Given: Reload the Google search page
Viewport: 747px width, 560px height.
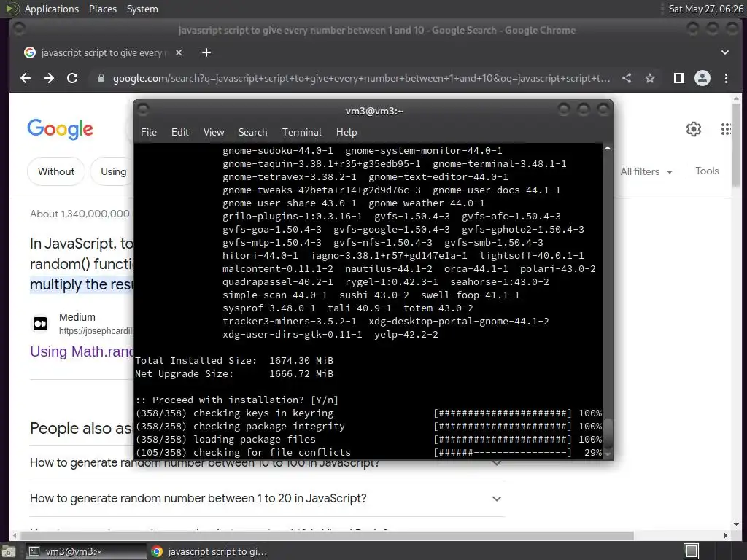Looking at the screenshot, I should tap(72, 78).
